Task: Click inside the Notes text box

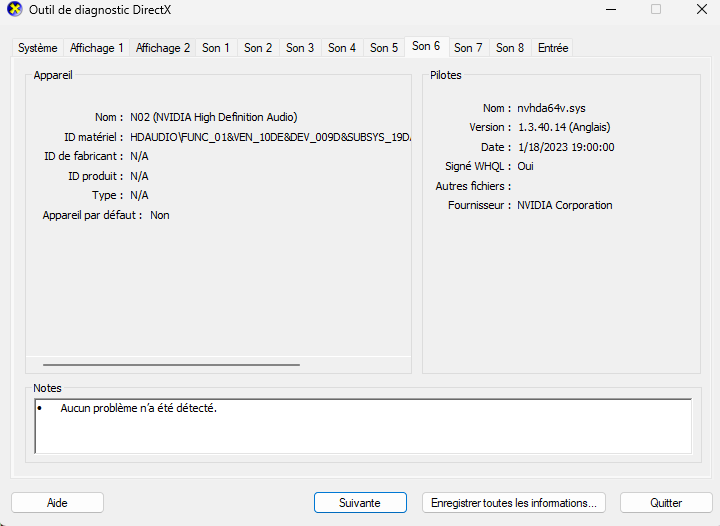Action: pos(363,426)
